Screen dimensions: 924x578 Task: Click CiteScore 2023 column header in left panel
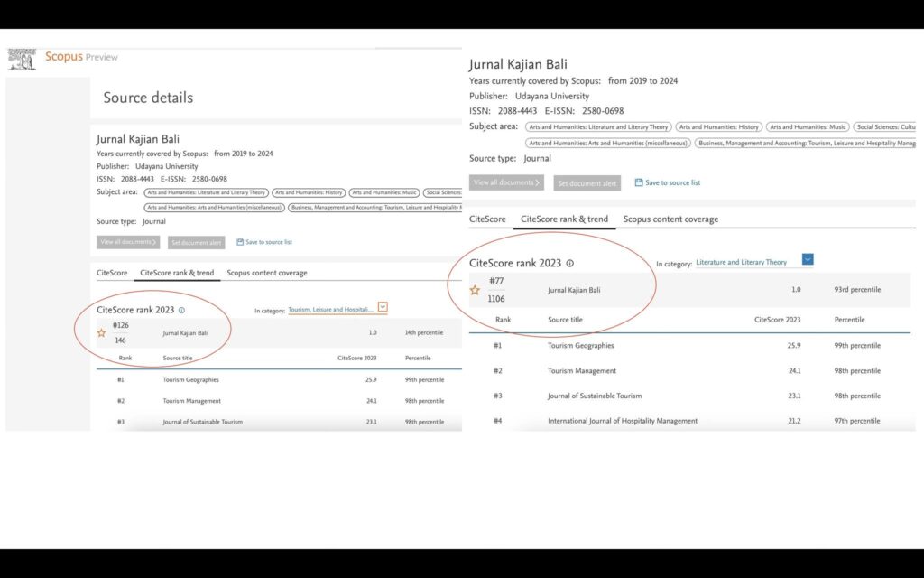(x=357, y=359)
